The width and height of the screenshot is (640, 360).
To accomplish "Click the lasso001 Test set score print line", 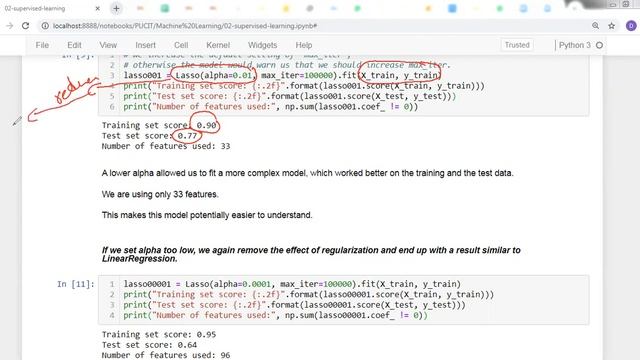I will tap(290, 96).
